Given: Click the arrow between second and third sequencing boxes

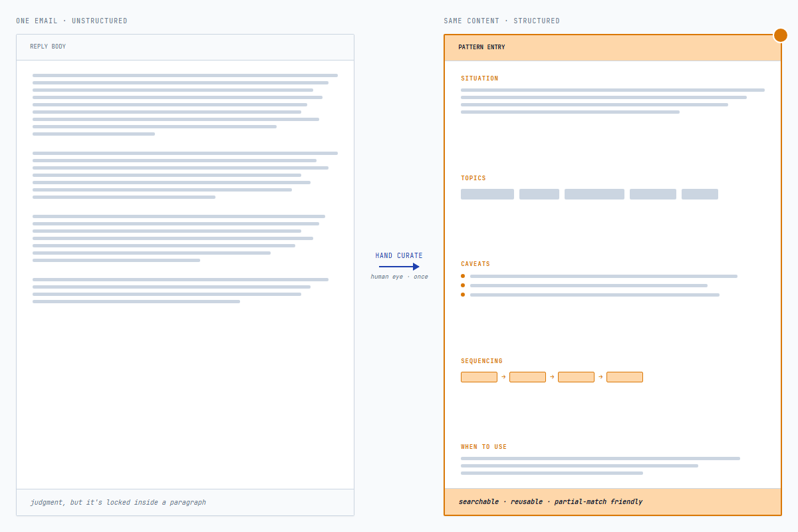Looking at the screenshot, I should pyautogui.click(x=552, y=376).
